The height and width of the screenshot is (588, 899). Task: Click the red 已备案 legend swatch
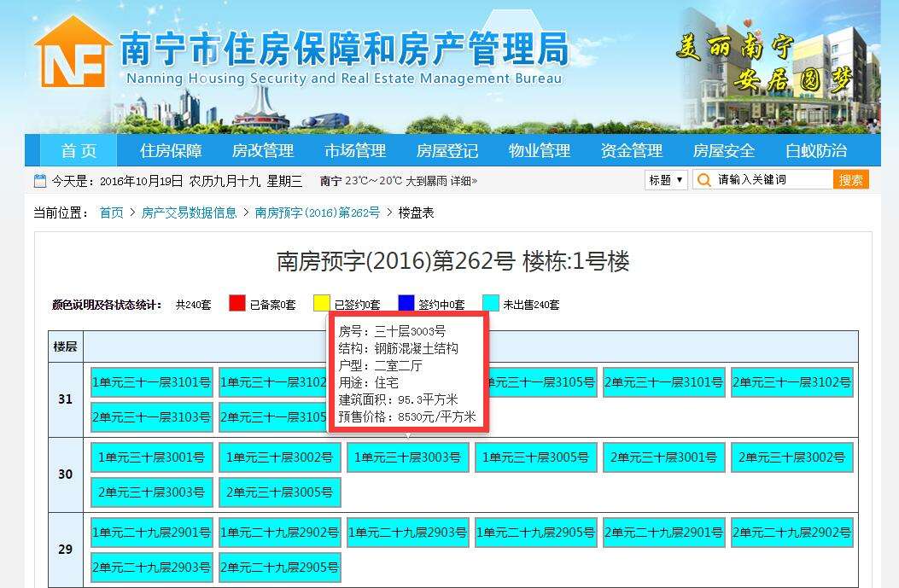coord(236,303)
